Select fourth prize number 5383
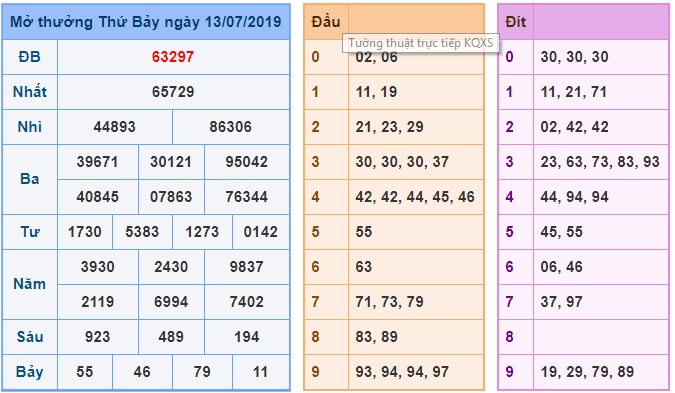The image size is (675, 393). point(142,232)
